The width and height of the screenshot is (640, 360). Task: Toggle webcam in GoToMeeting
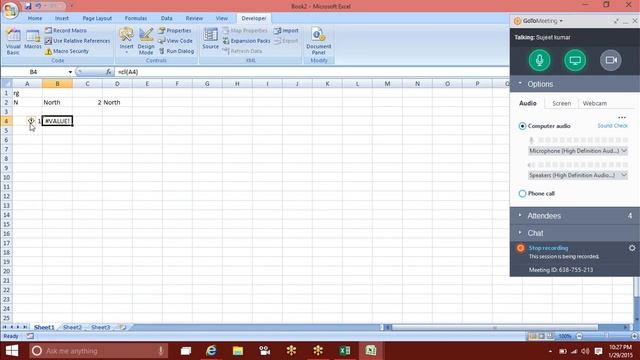point(611,60)
